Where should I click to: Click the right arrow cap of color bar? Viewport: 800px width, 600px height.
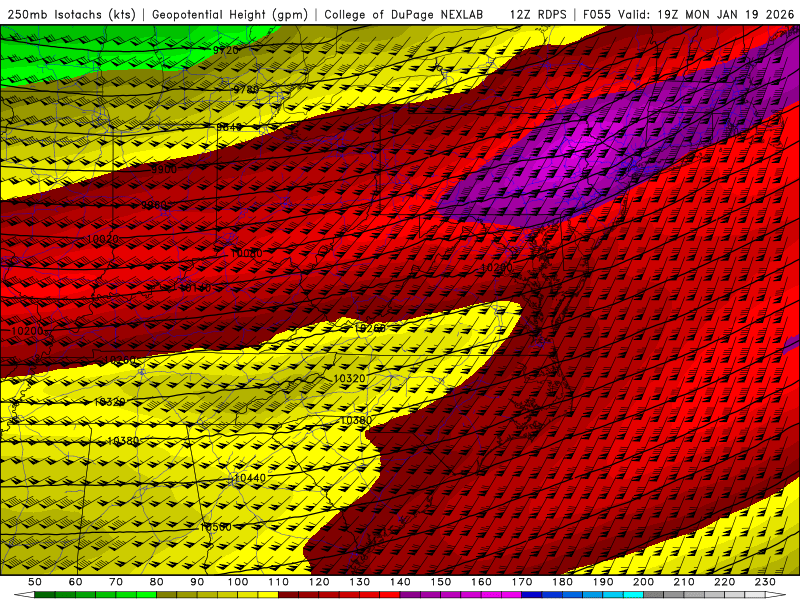pyautogui.click(x=775, y=595)
